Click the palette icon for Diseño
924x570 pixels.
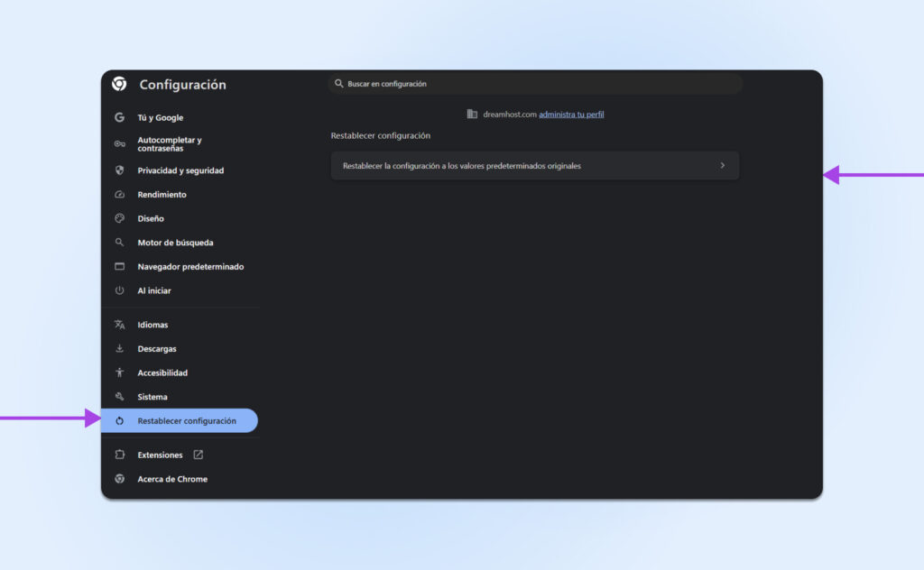119,218
